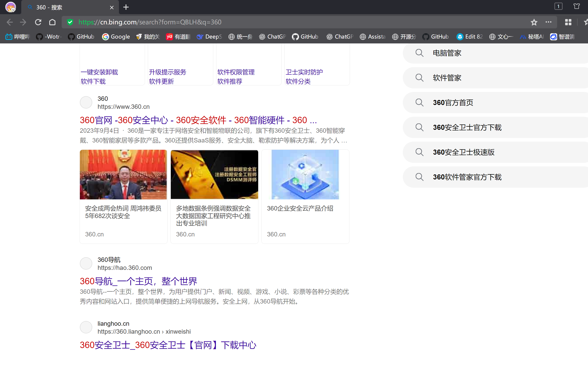Viewport: 588px width, 370px height.
Task: Click the browser profile avatar
Action: [x=10, y=7]
